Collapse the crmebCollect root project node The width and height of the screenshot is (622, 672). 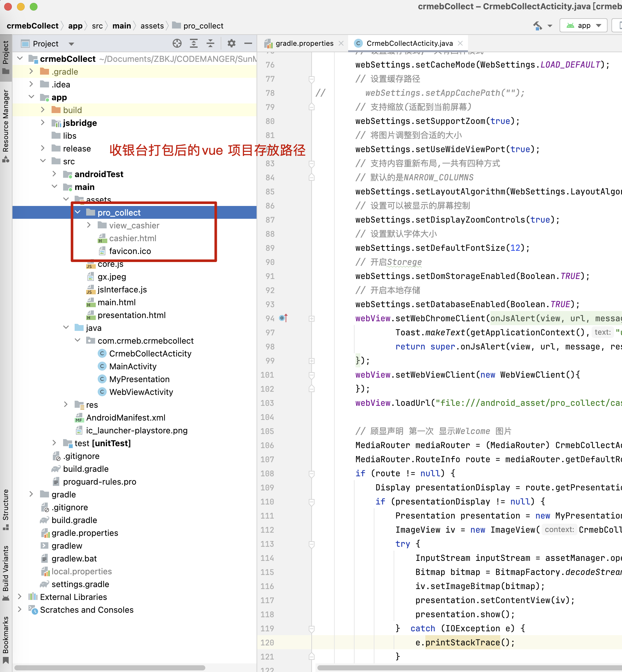pyautogui.click(x=20, y=59)
